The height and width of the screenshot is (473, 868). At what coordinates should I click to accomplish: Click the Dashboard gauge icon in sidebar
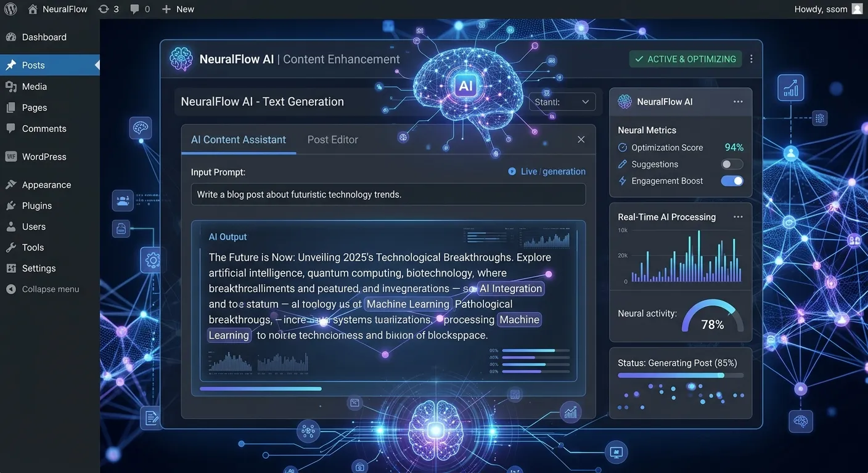pyautogui.click(x=11, y=37)
